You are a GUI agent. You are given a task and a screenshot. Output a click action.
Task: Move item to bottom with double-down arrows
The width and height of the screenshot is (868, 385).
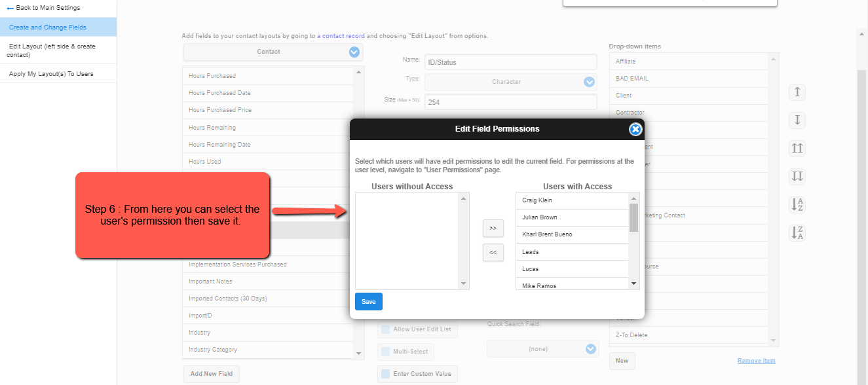click(797, 176)
